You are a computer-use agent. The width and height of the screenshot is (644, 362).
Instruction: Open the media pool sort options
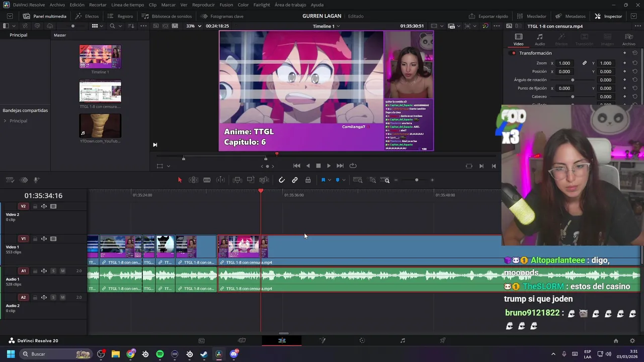[x=131, y=26]
